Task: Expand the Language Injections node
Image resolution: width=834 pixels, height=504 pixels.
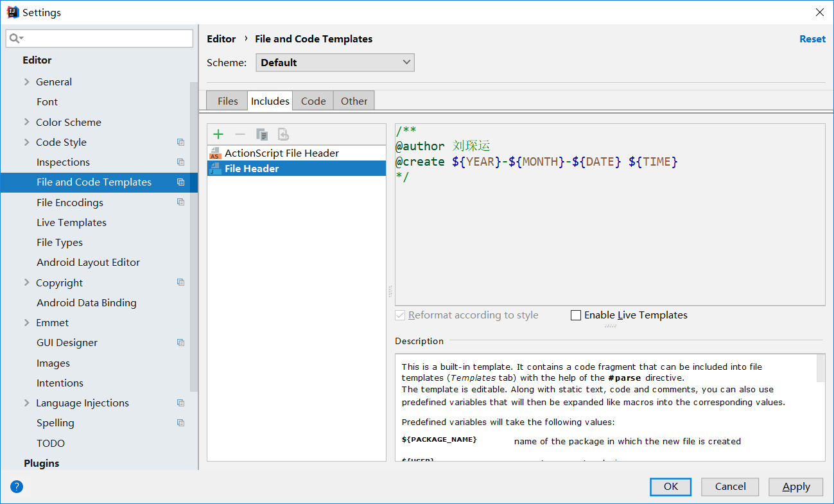Action: coord(26,403)
